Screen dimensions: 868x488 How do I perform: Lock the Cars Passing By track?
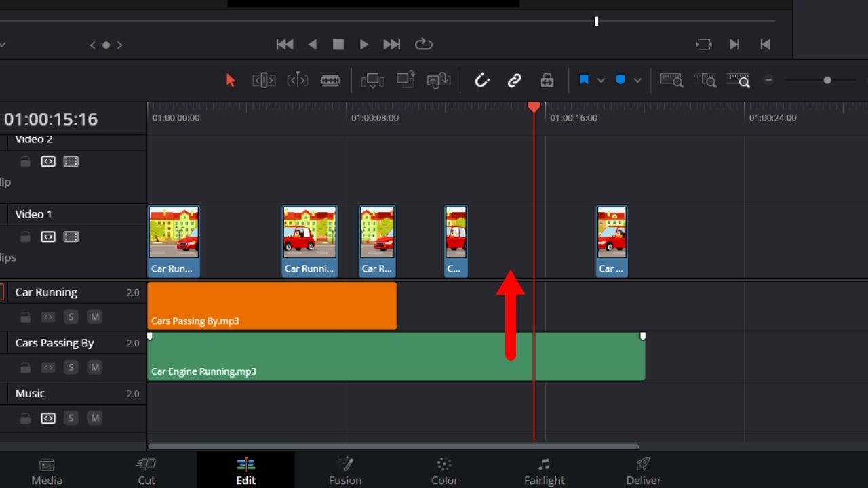click(x=25, y=367)
